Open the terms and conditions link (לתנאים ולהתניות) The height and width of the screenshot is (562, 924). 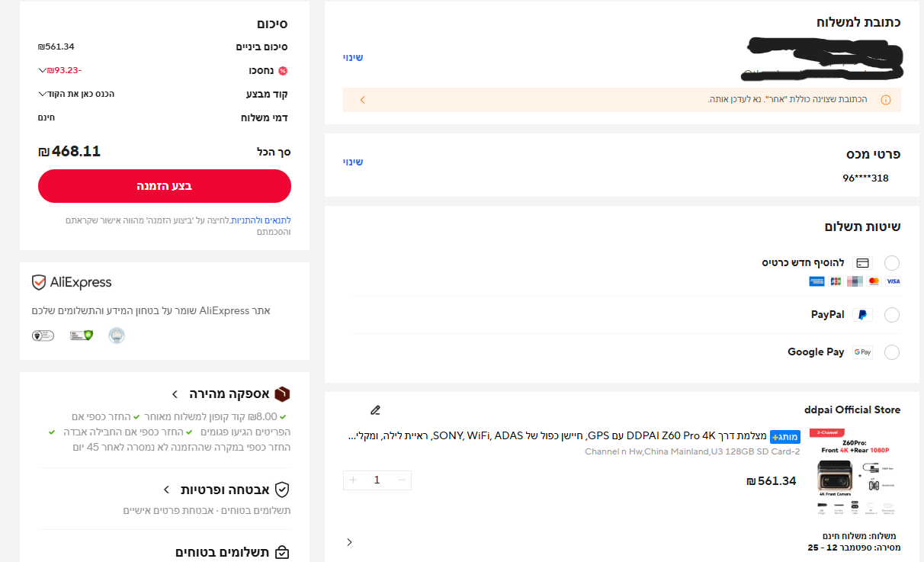(260, 220)
